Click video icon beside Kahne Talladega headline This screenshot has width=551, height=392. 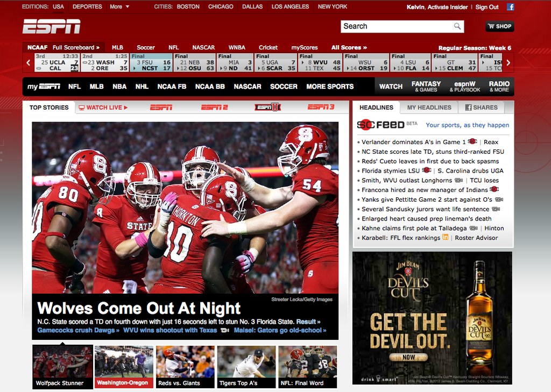point(474,228)
